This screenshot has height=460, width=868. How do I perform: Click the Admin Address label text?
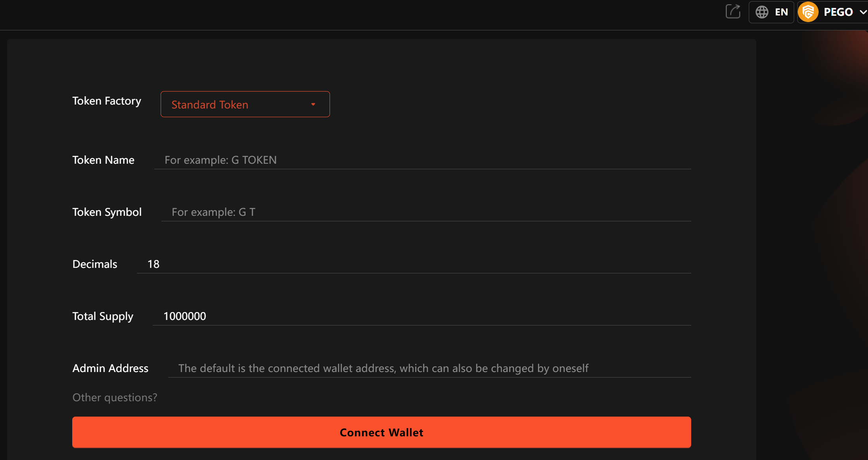[111, 368]
